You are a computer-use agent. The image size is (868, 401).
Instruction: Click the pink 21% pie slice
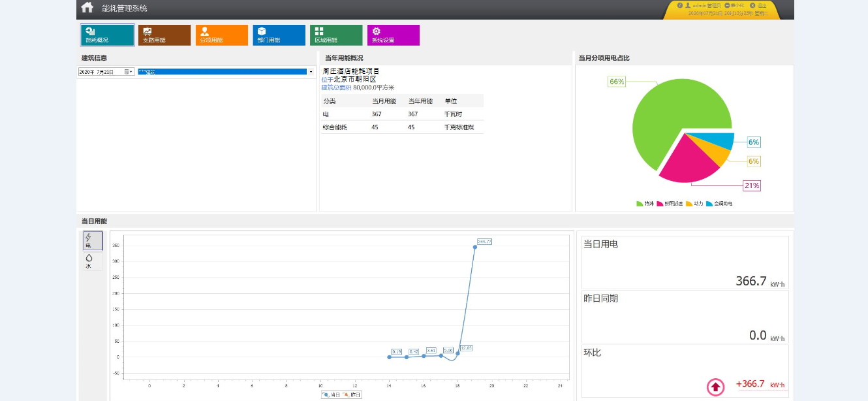[x=689, y=163]
